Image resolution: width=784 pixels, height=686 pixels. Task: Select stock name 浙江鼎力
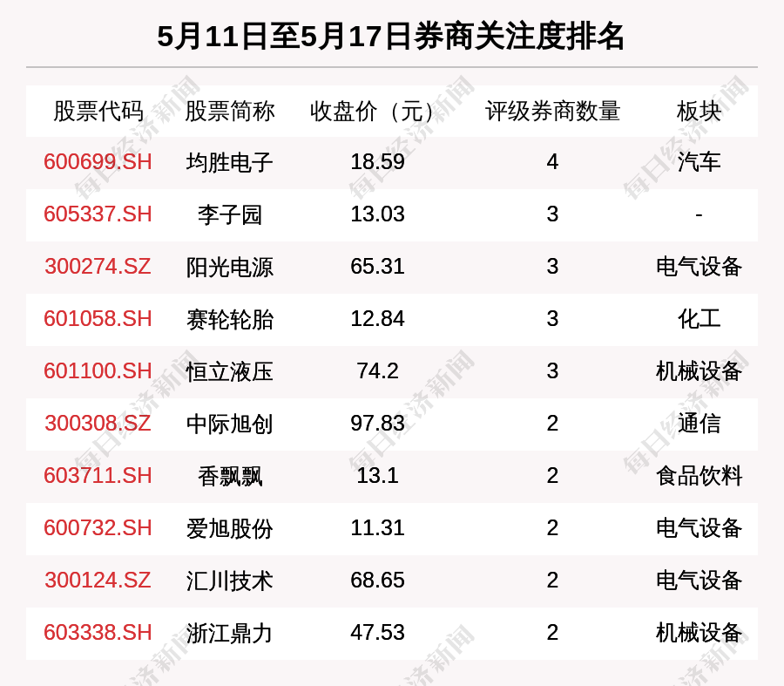[x=229, y=633]
